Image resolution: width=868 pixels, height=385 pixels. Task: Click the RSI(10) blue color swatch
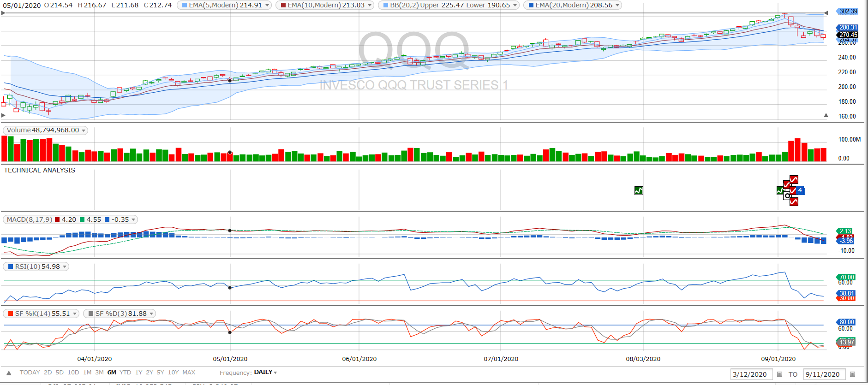pyautogui.click(x=11, y=267)
